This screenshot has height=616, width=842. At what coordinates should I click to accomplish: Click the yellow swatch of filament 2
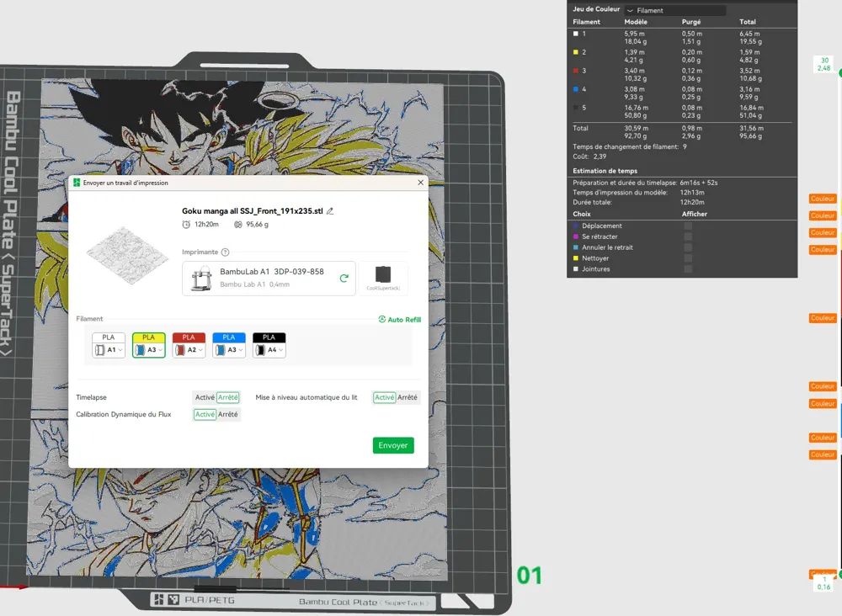coord(576,52)
